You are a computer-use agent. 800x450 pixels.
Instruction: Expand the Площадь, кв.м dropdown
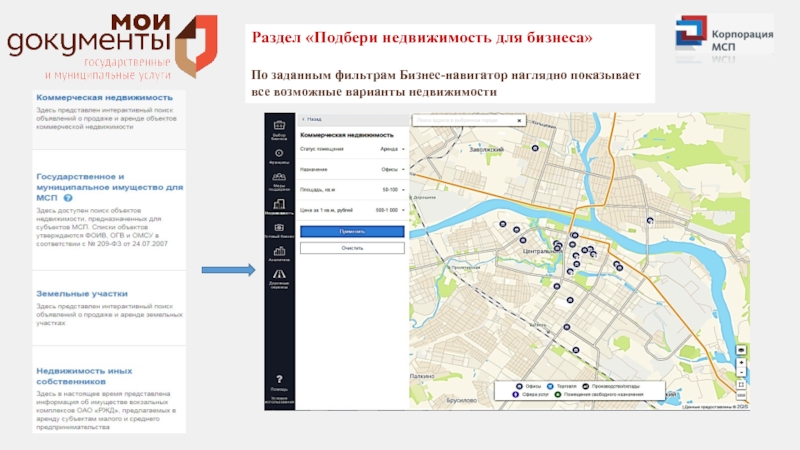(x=393, y=190)
